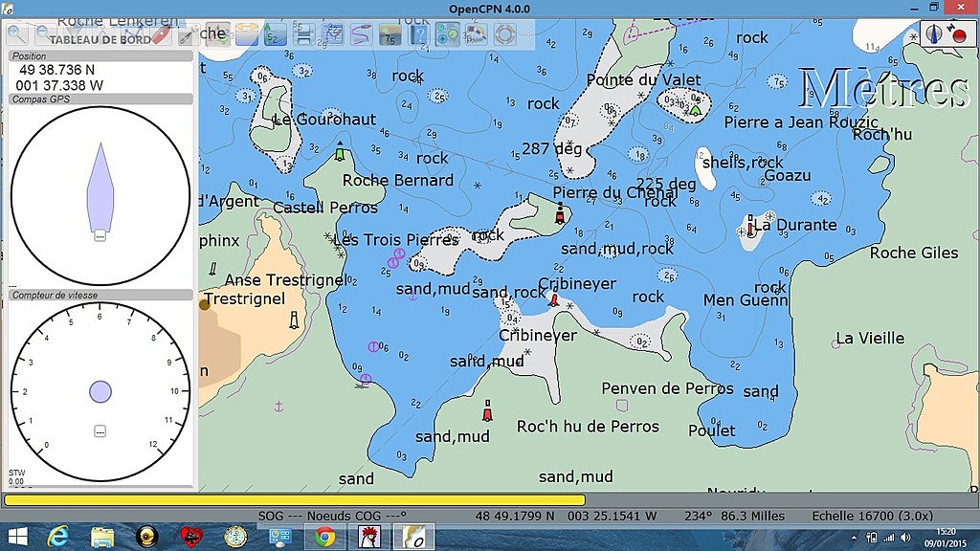Click the Echelle 16700 scale field
Image resolution: width=980 pixels, height=551 pixels.
(873, 516)
